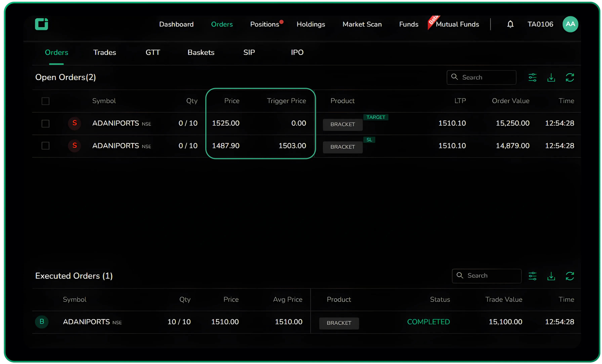The image size is (602, 364).
Task: Open Market Scan from the navigation bar
Action: click(x=362, y=24)
